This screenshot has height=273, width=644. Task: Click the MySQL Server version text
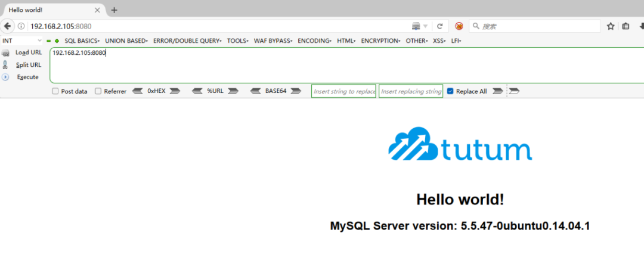pyautogui.click(x=460, y=226)
